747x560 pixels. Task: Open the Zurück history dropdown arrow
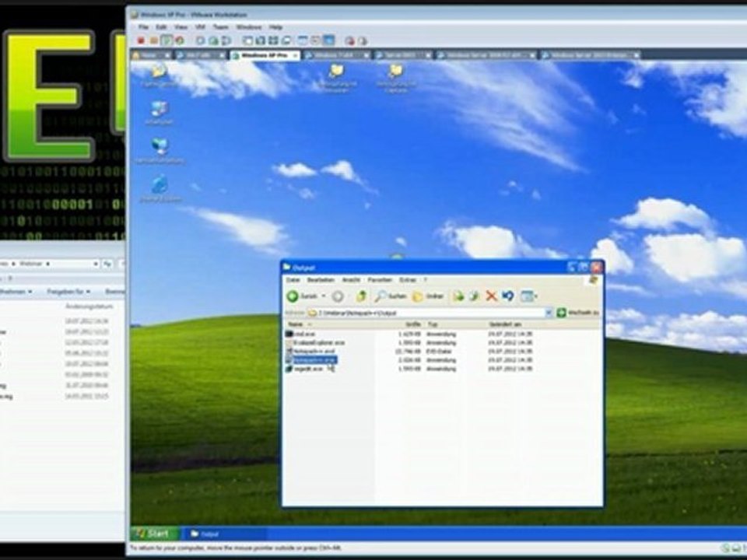[324, 296]
